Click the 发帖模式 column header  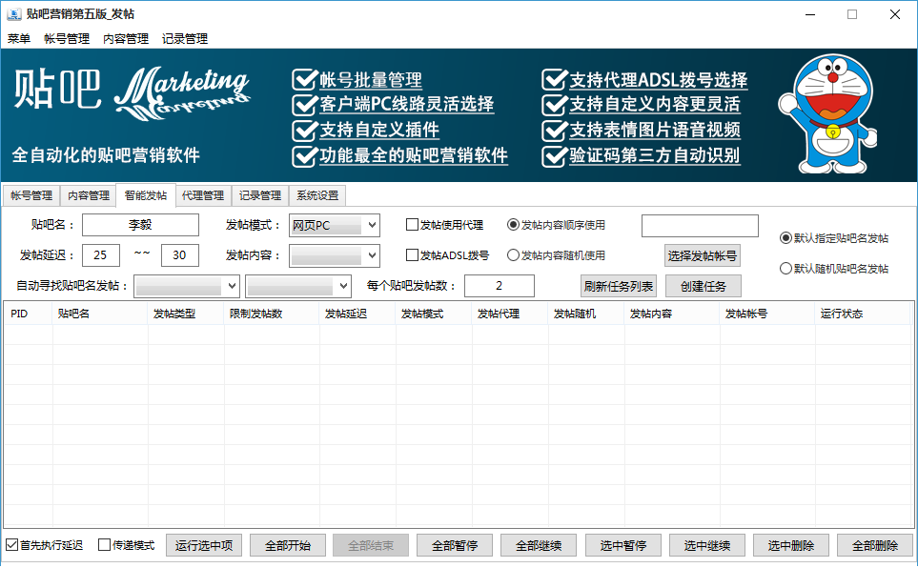[433, 314]
